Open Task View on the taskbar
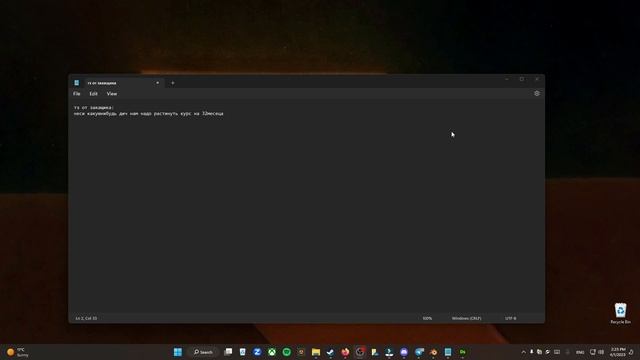640x360 pixels. click(228, 352)
